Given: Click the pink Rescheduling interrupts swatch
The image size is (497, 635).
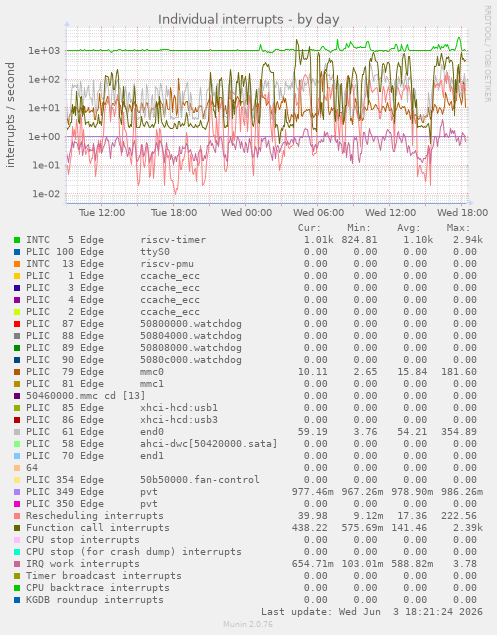Looking at the screenshot, I should [x=17, y=516].
